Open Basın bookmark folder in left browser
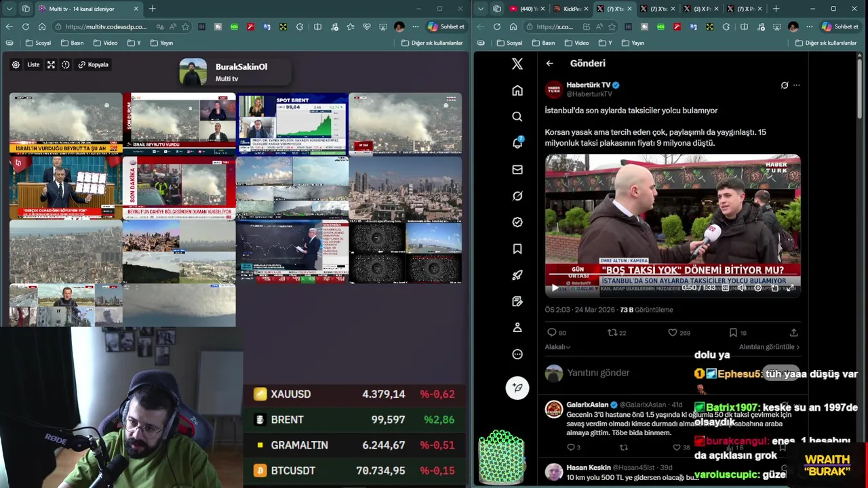The height and width of the screenshot is (488, 868). click(x=72, y=43)
